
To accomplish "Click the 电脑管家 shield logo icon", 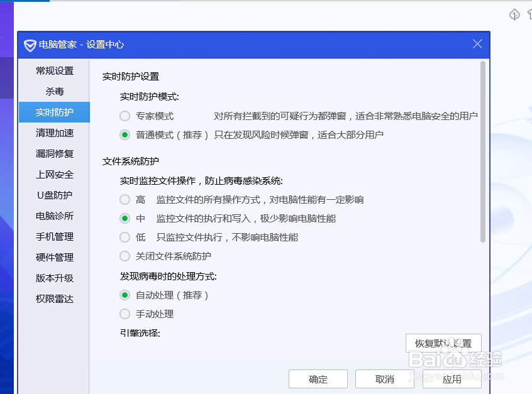I will [30, 45].
